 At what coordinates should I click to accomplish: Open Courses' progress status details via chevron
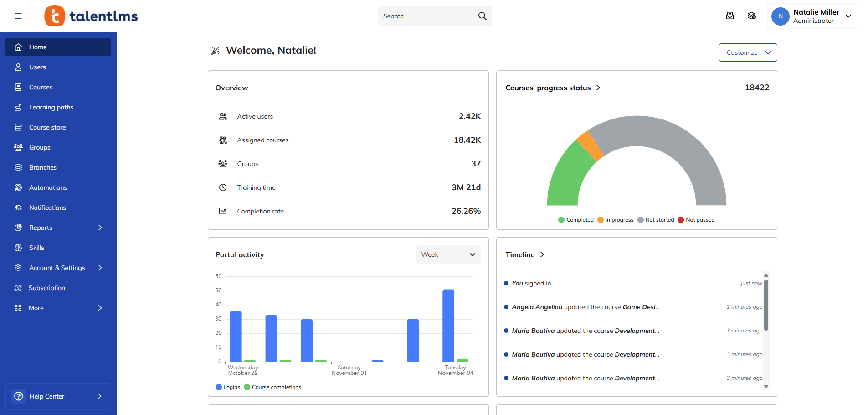tap(598, 88)
